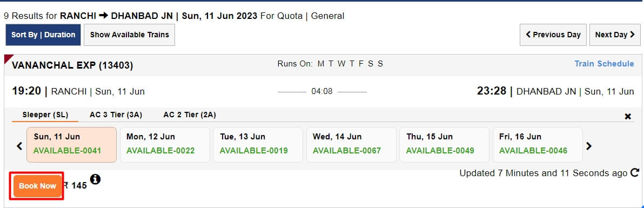Show earlier dates with left arrow

pos(19,145)
